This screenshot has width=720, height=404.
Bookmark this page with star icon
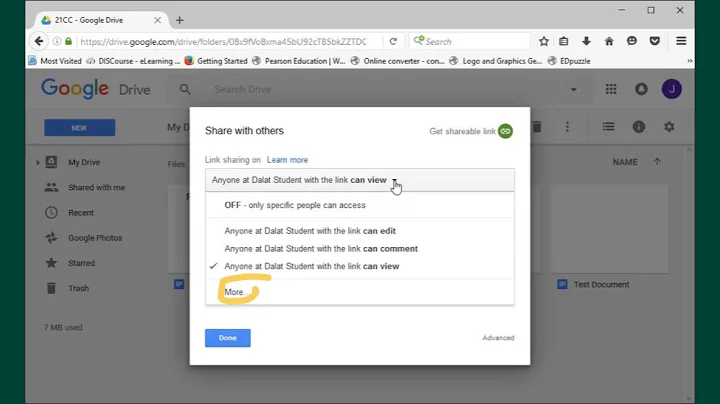coord(544,41)
